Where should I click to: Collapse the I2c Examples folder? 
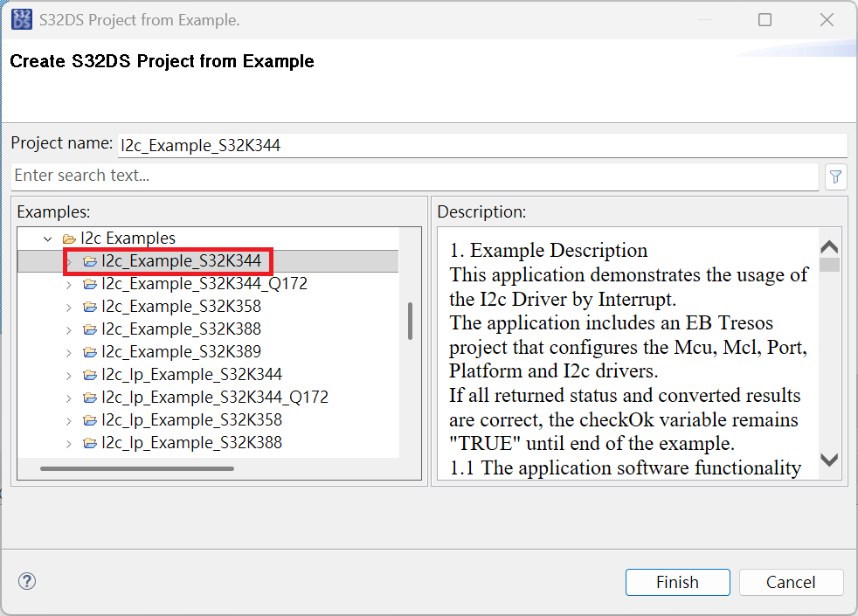click(48, 239)
